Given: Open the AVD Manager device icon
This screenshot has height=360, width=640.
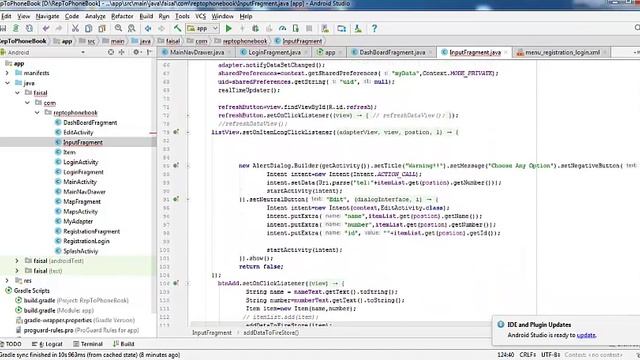Looking at the screenshot, I should point(342,28).
